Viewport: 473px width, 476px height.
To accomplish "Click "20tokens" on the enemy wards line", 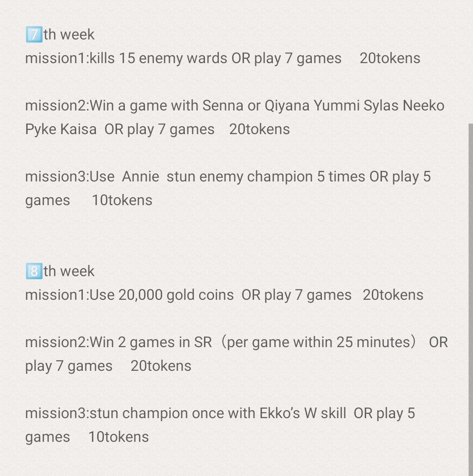I will [390, 58].
